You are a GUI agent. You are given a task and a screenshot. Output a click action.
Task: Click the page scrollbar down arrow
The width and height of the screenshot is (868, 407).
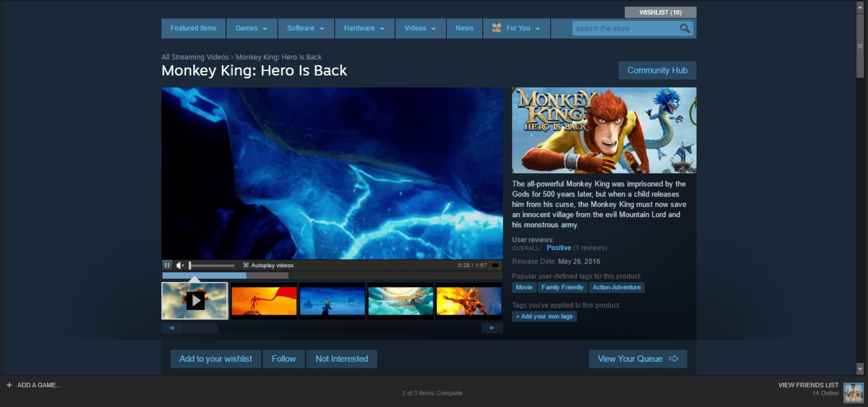point(860,368)
